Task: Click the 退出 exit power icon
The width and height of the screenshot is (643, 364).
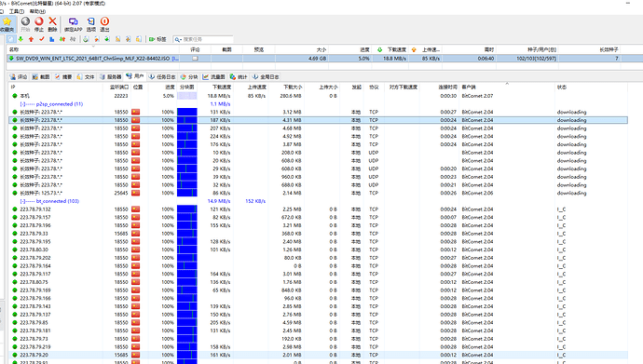Action: [104, 24]
